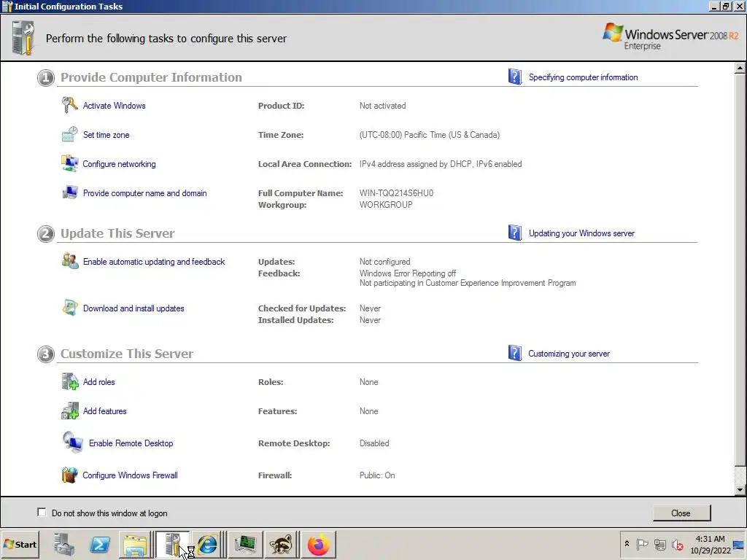Open Download and install updates link
This screenshot has height=560, width=747.
[x=133, y=308]
